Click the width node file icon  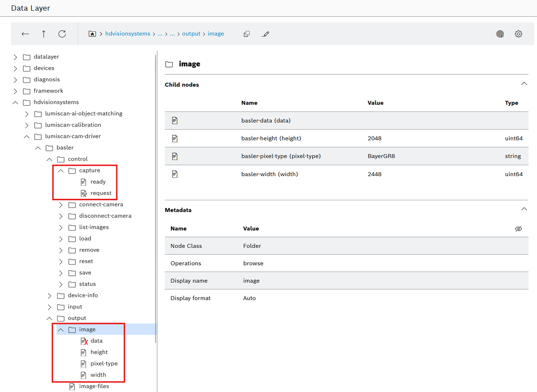(84, 375)
